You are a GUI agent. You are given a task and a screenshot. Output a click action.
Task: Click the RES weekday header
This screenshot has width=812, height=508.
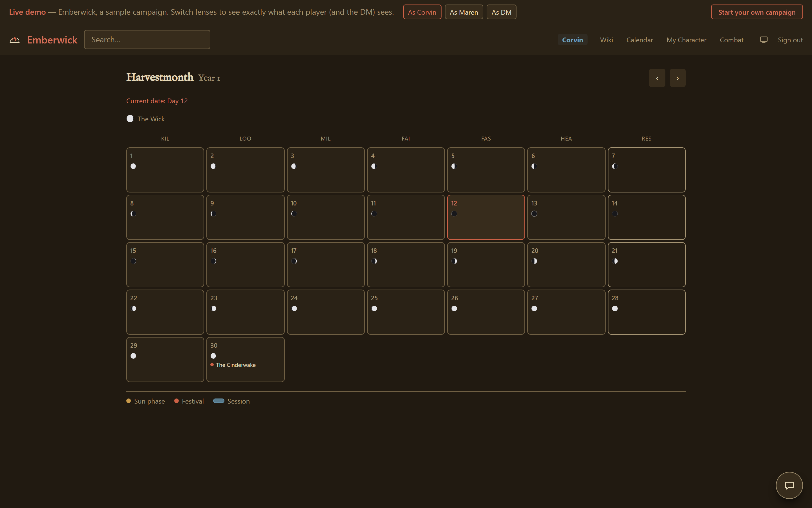(x=646, y=138)
